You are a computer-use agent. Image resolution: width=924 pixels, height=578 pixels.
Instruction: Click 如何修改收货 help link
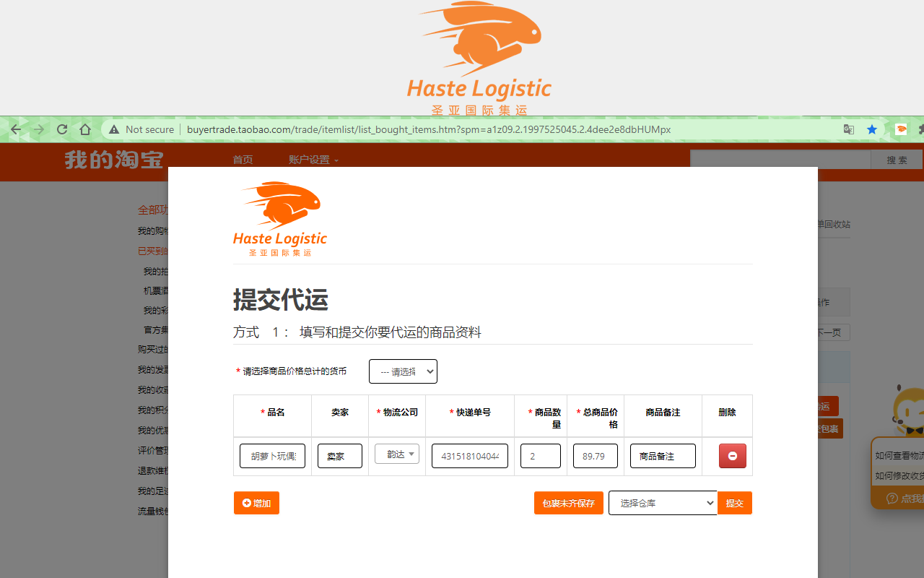[x=899, y=475]
